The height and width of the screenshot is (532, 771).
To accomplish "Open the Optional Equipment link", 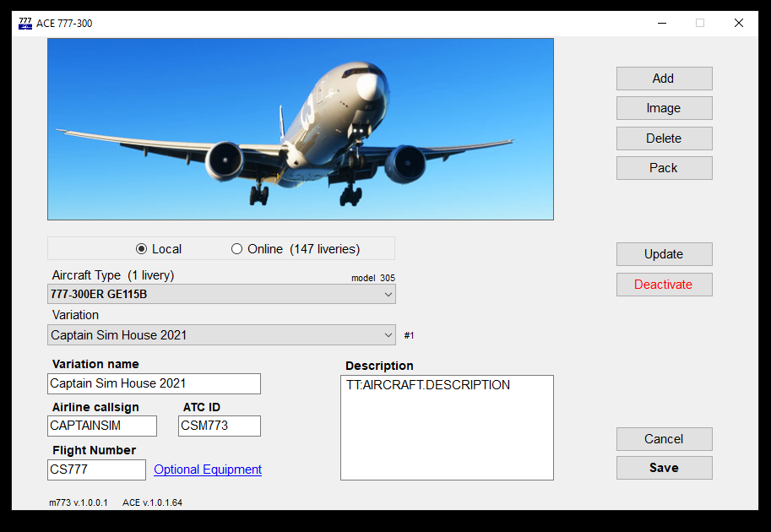I will click(208, 470).
